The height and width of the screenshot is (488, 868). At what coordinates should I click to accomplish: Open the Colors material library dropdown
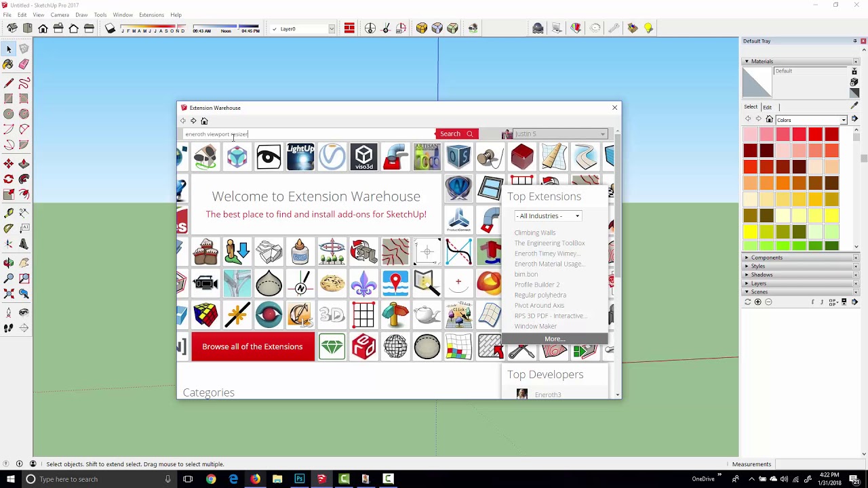tap(810, 120)
